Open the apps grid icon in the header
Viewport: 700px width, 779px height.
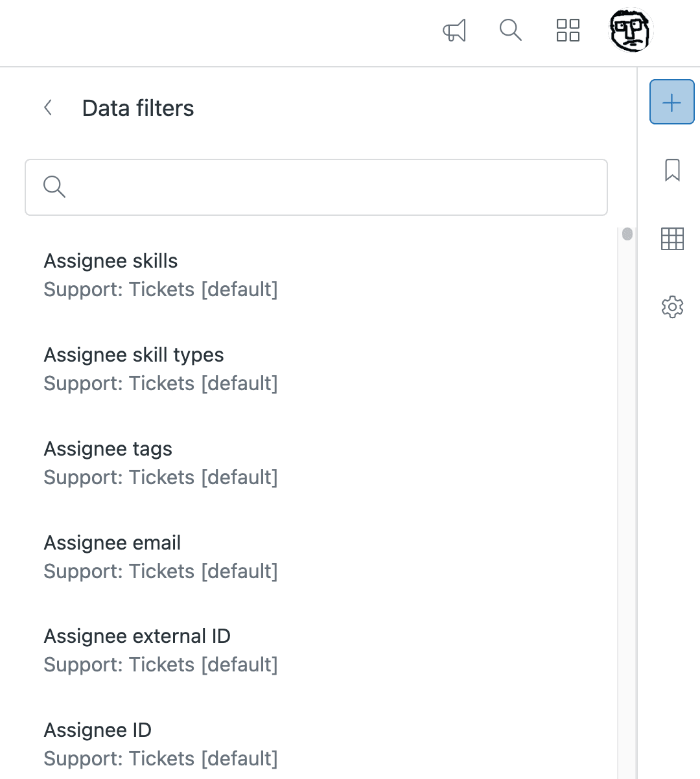point(567,30)
